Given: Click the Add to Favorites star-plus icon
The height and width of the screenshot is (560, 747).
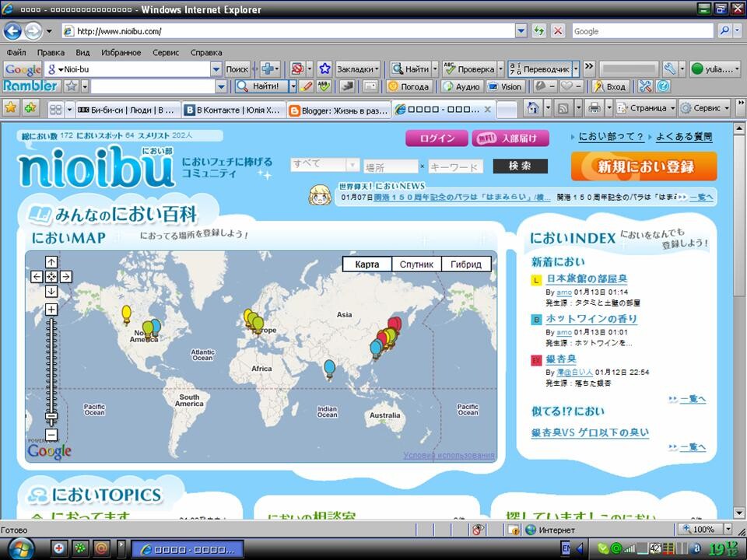Looking at the screenshot, I should tap(30, 108).
